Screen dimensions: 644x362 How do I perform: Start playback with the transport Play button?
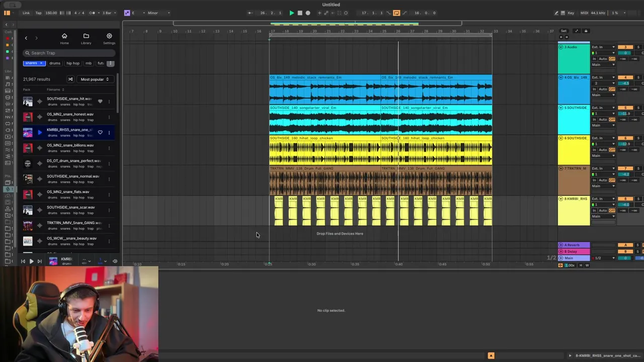pos(292,13)
